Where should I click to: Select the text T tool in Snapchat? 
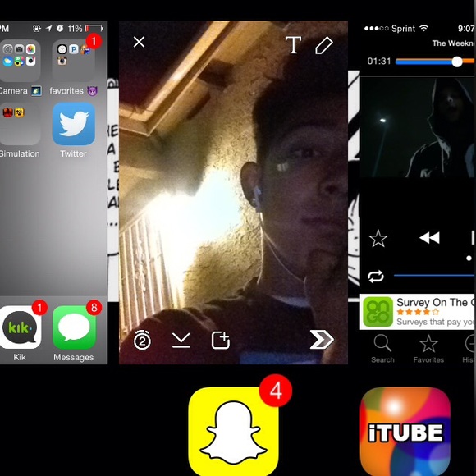coord(293,45)
